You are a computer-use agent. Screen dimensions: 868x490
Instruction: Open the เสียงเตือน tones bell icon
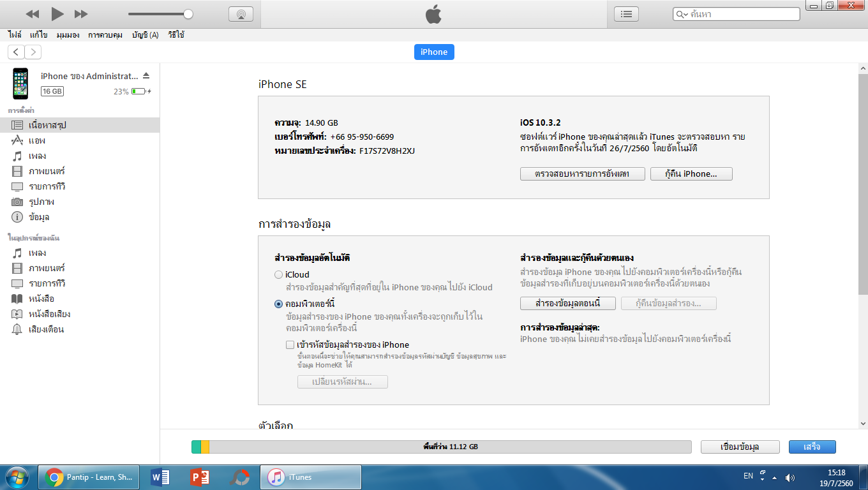[x=17, y=329]
